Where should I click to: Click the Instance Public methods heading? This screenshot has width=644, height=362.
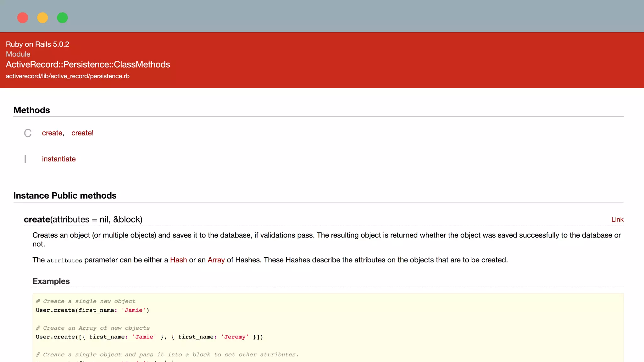65,195
